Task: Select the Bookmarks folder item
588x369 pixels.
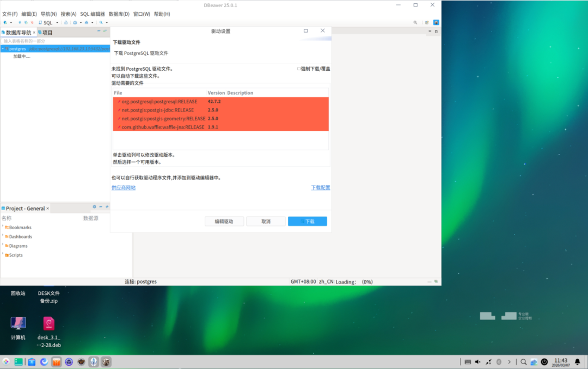Action: tap(18, 227)
